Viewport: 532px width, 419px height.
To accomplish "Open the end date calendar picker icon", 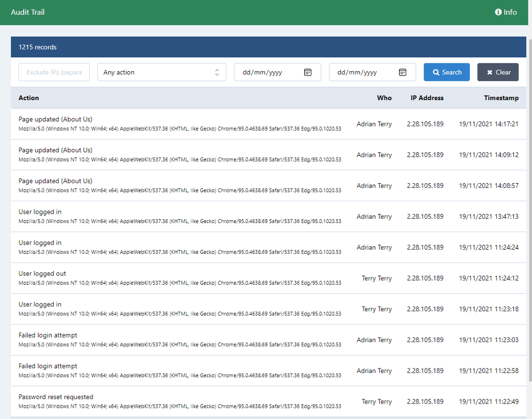I will tap(403, 72).
